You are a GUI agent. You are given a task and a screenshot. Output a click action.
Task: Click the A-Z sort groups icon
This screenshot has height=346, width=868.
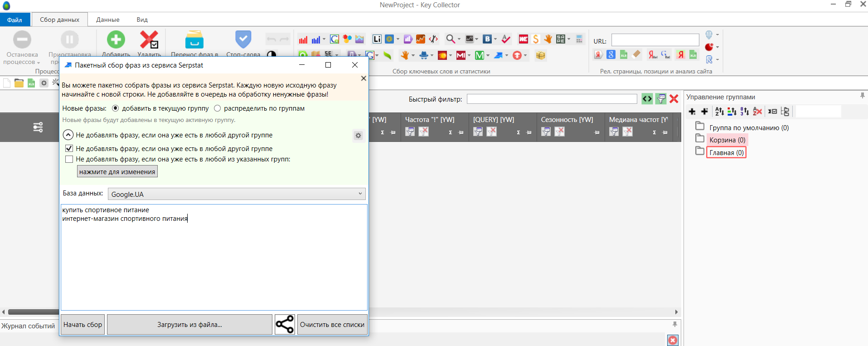[719, 112]
